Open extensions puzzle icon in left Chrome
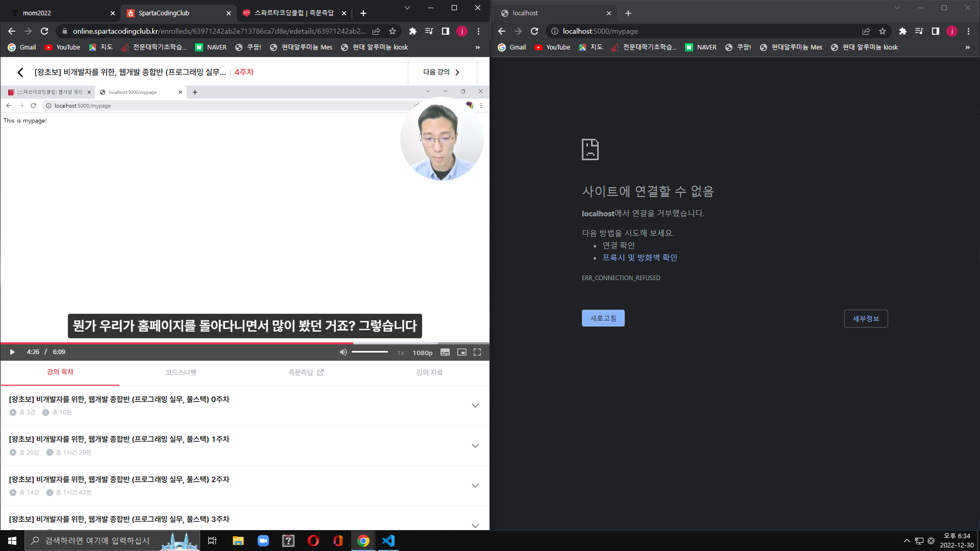980x551 pixels. pos(412,31)
